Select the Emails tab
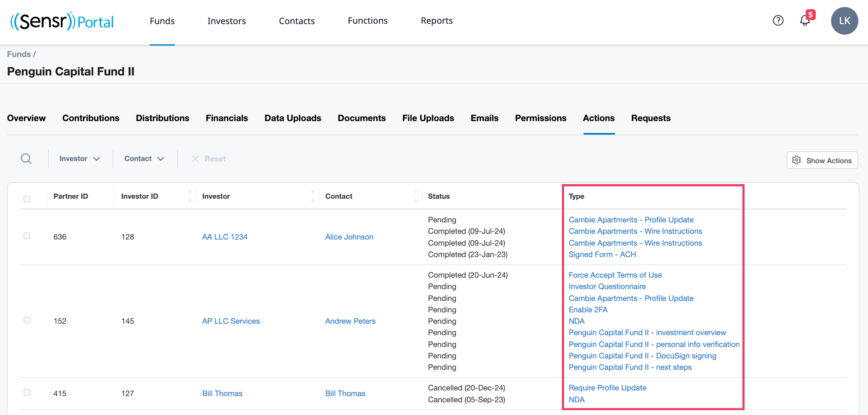 pos(485,118)
